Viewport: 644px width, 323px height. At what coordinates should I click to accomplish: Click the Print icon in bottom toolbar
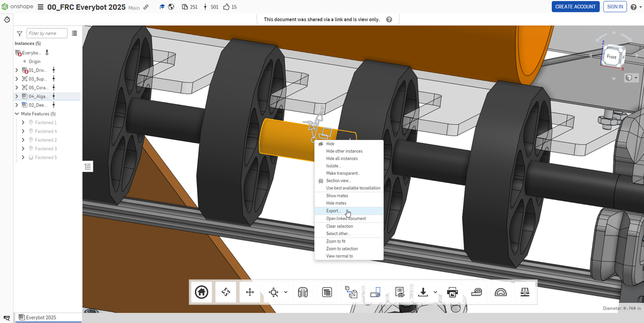tap(452, 292)
